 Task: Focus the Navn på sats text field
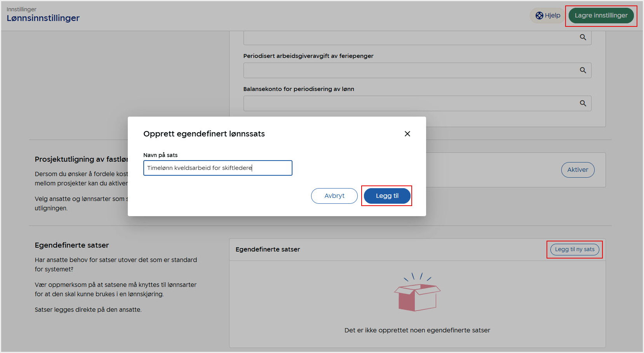pos(218,168)
